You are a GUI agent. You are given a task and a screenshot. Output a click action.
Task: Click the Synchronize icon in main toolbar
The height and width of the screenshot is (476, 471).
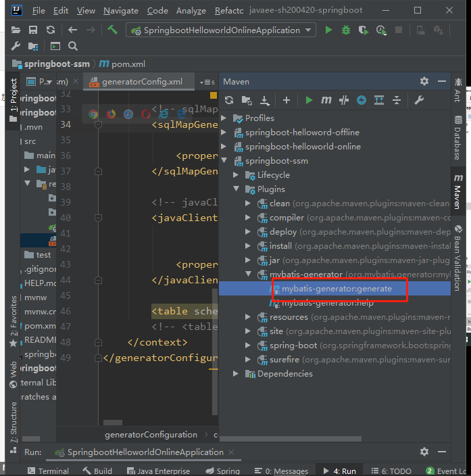click(x=51, y=30)
